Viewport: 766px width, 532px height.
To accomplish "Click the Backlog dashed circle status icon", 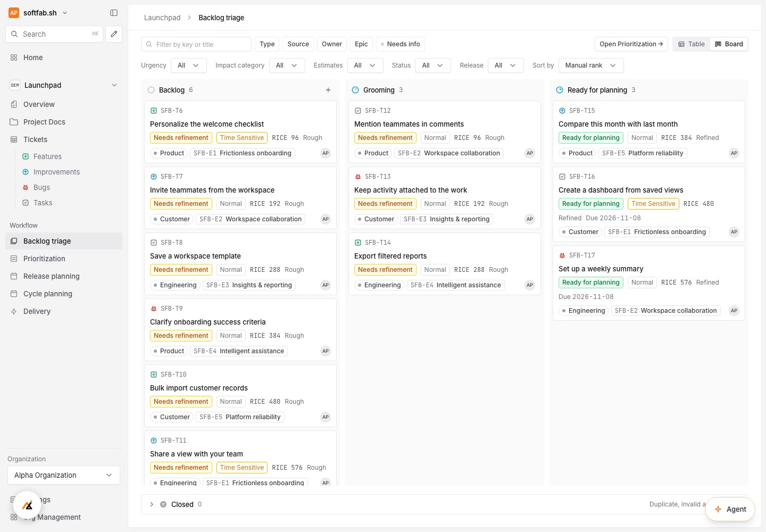I will [x=151, y=90].
